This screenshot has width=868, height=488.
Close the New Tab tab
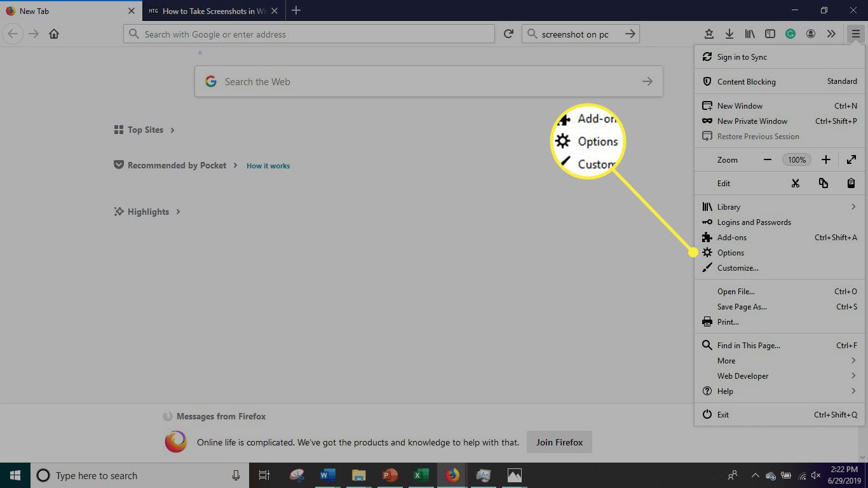point(131,11)
